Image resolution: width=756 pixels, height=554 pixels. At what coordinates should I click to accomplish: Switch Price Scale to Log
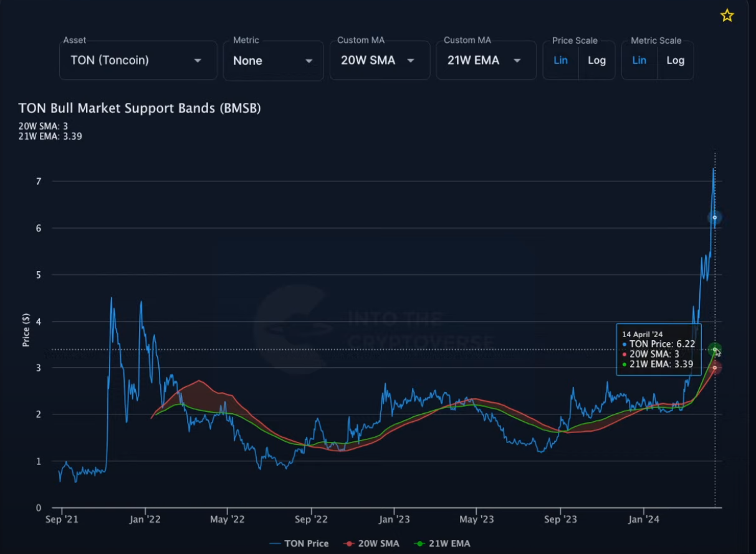(x=596, y=60)
